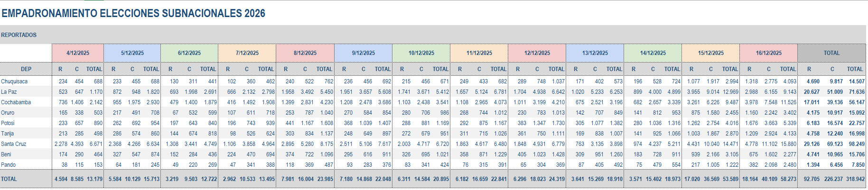868x190 pixels.
Task: Click the 14/12/2025 green date header
Action: click(653, 53)
